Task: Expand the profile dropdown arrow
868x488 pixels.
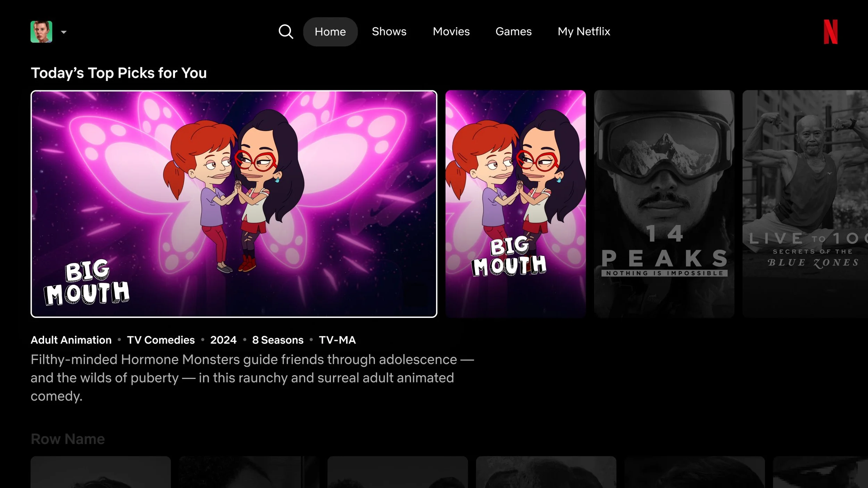Action: coord(64,32)
